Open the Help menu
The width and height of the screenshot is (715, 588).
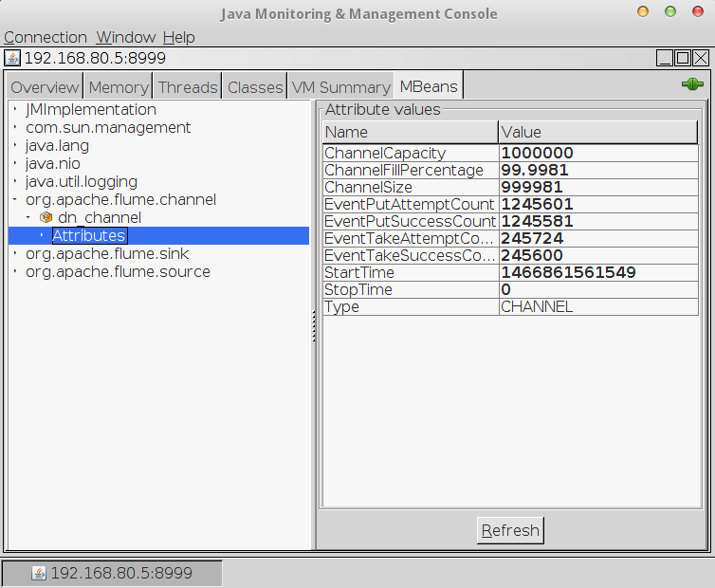pyautogui.click(x=178, y=37)
